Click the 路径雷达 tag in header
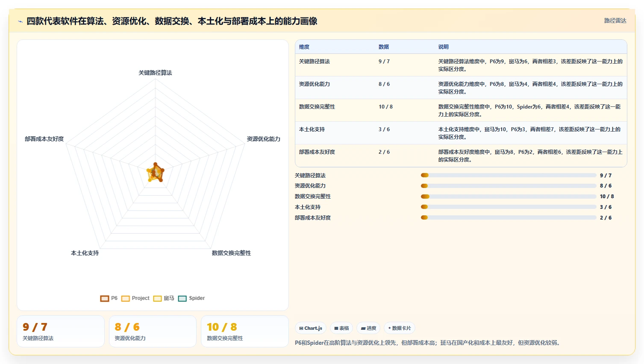The image size is (644, 364). [x=615, y=21]
